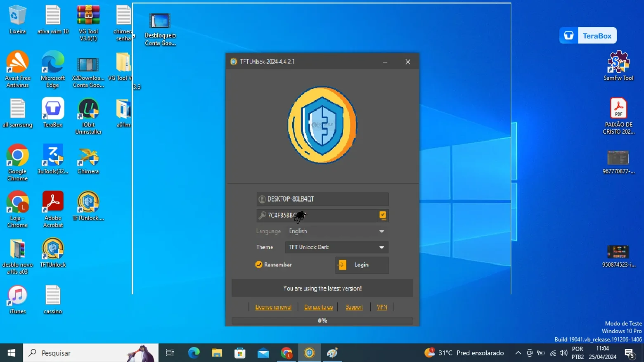Open the Wi-Fi network tray icon
Screen dimensions: 644x362
tap(552, 353)
